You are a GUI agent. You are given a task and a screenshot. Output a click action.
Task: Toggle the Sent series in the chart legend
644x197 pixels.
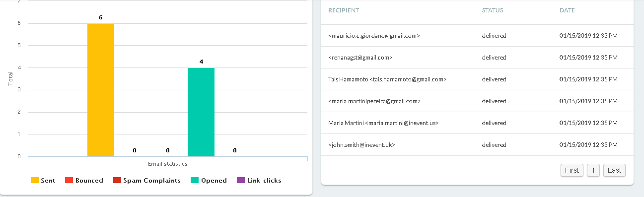[43, 181]
